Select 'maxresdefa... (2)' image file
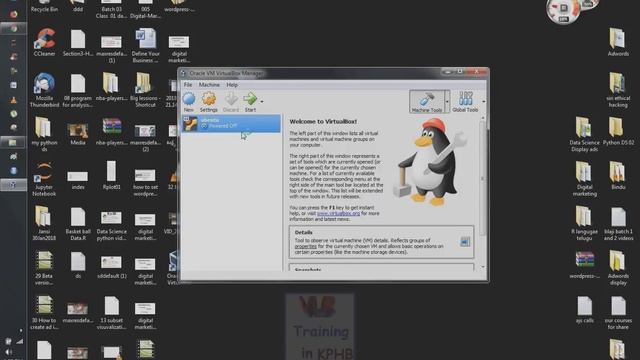 (145, 137)
